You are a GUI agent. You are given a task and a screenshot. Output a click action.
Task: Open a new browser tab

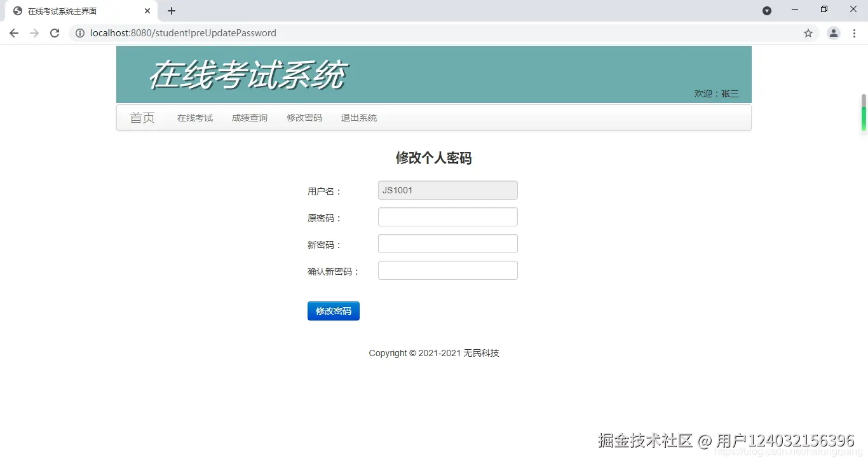click(x=172, y=11)
